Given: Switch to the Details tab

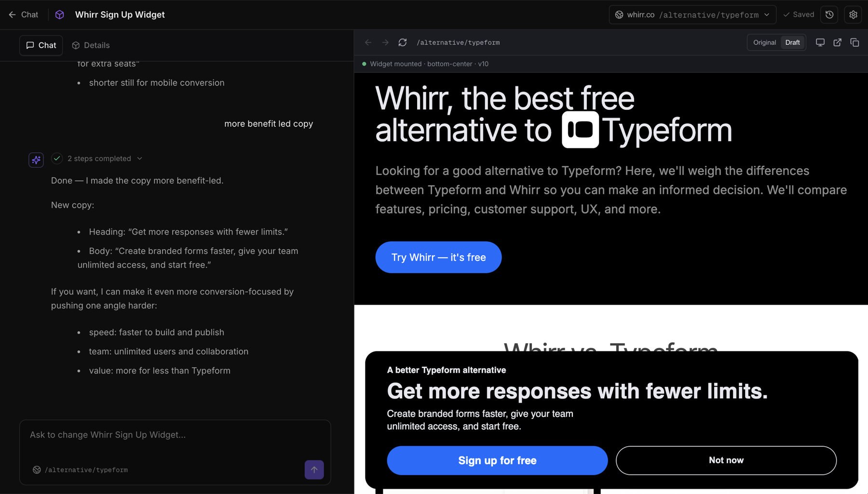Looking at the screenshot, I should pyautogui.click(x=91, y=45).
